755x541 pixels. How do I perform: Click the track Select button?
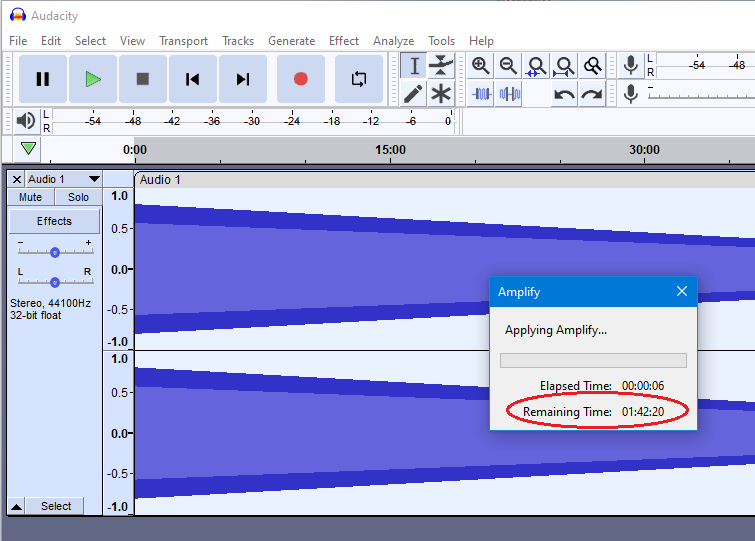click(56, 506)
